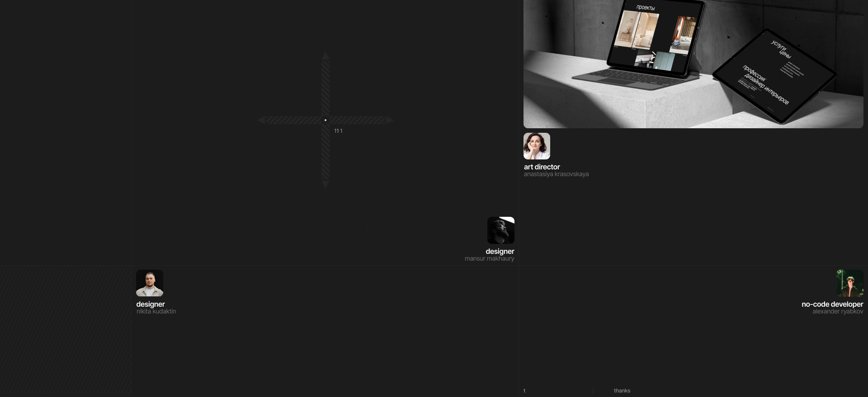Click the name "nikita kudaktin"
Screen dimensions: 868x397
point(156,312)
